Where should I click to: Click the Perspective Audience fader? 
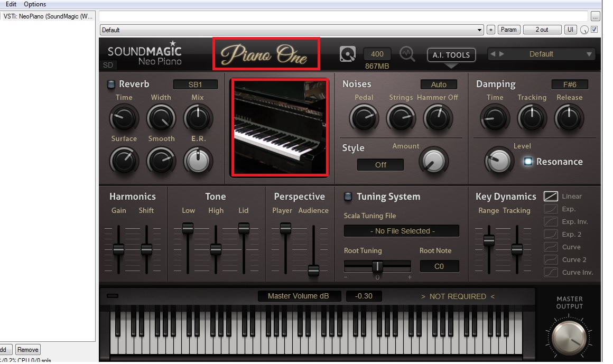click(x=313, y=270)
